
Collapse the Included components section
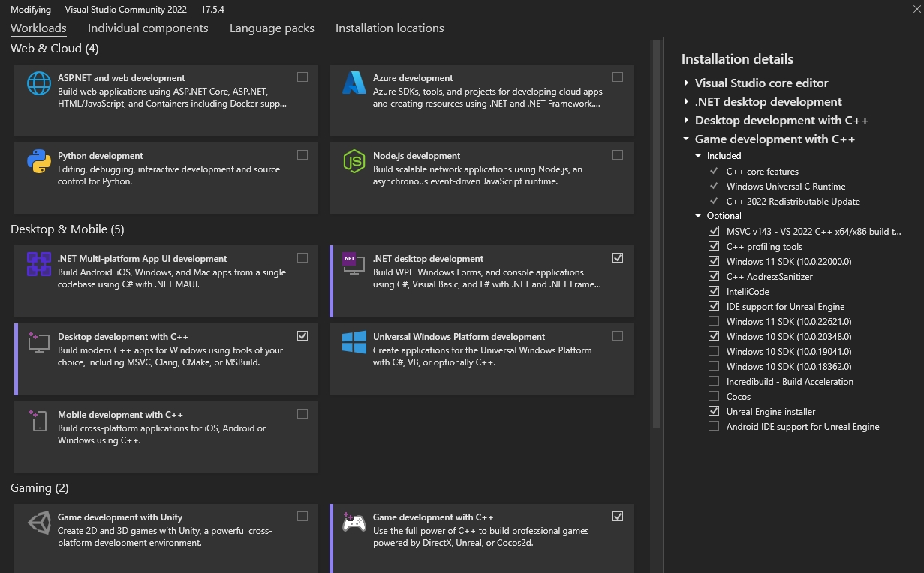699,156
